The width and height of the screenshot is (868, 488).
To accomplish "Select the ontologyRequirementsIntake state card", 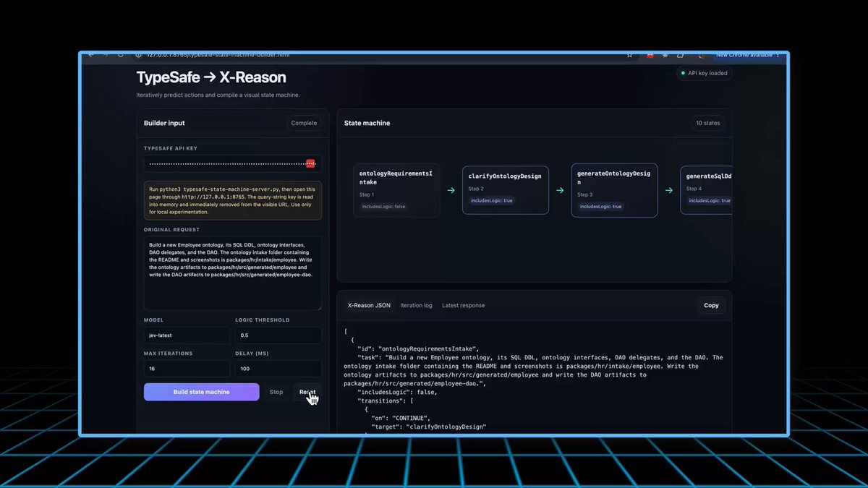I will (396, 189).
